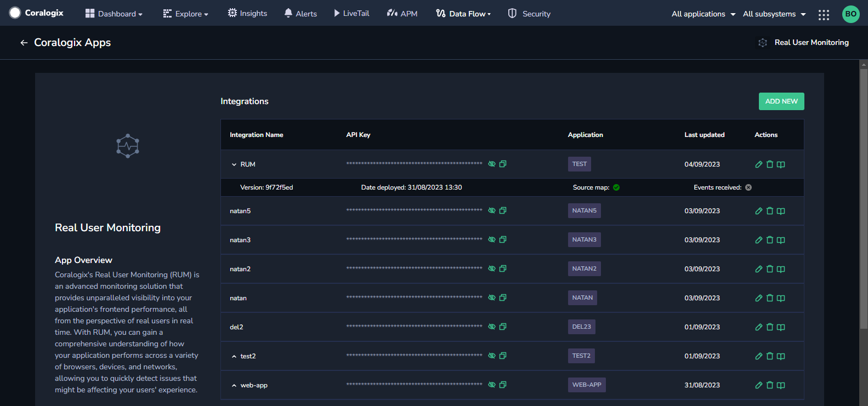Reveal the natan2 API key

point(492,268)
